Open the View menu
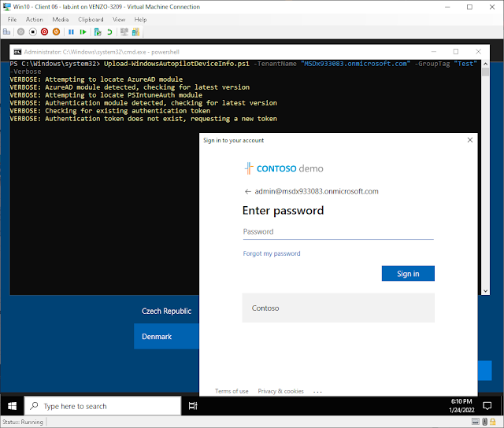The image size is (504, 428). pyautogui.click(x=119, y=20)
